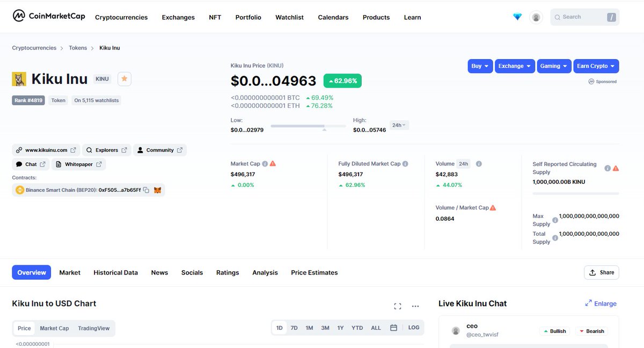The width and height of the screenshot is (644, 348).
Task: Expand Community links
Action: 160,150
